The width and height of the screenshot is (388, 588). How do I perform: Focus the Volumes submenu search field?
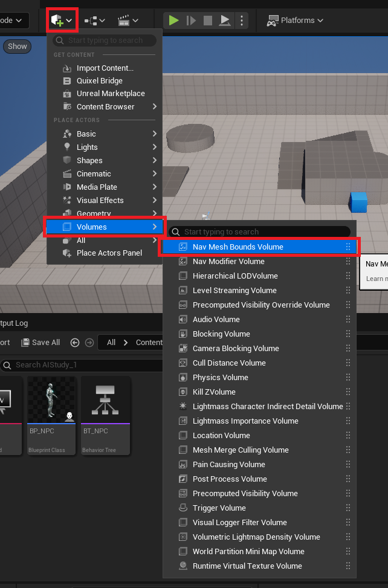(x=259, y=231)
